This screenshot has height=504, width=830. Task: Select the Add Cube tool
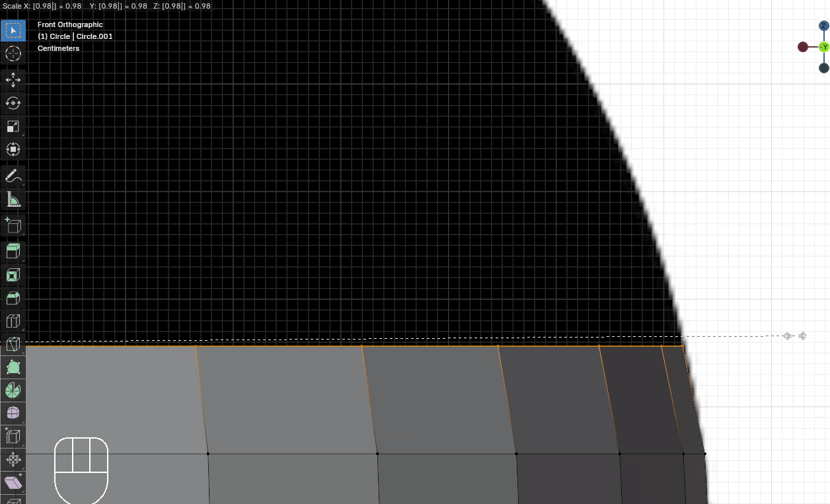pyautogui.click(x=13, y=225)
